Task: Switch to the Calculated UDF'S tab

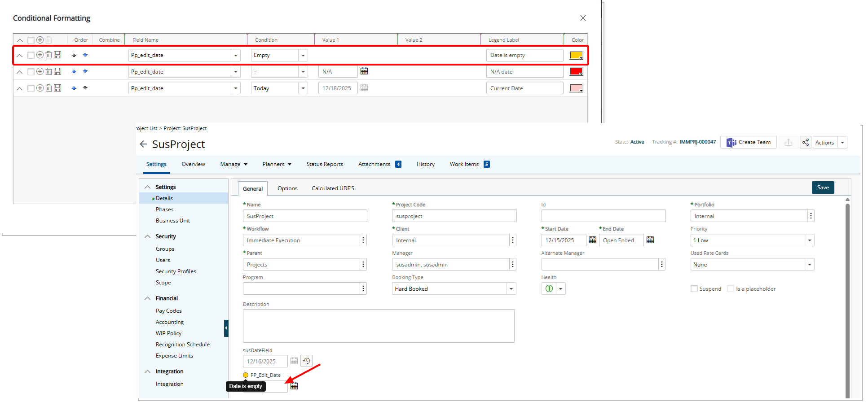Action: coord(332,188)
